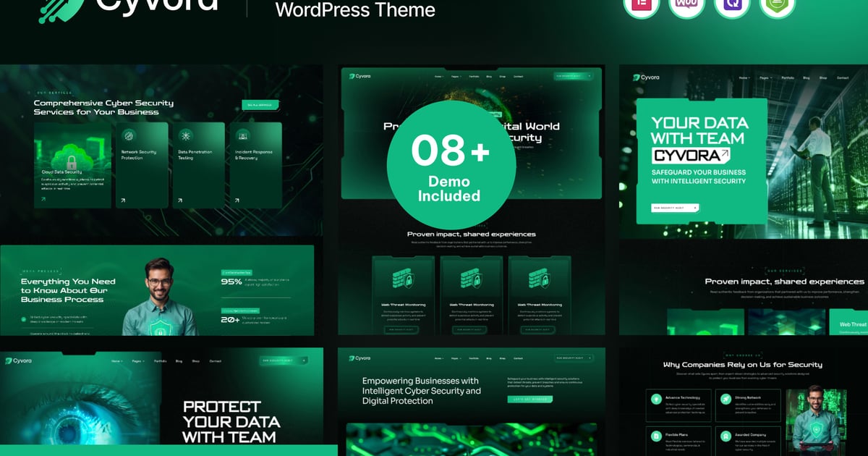
Task: Click the Incident Response & Recovery card icon
Action: (242, 135)
